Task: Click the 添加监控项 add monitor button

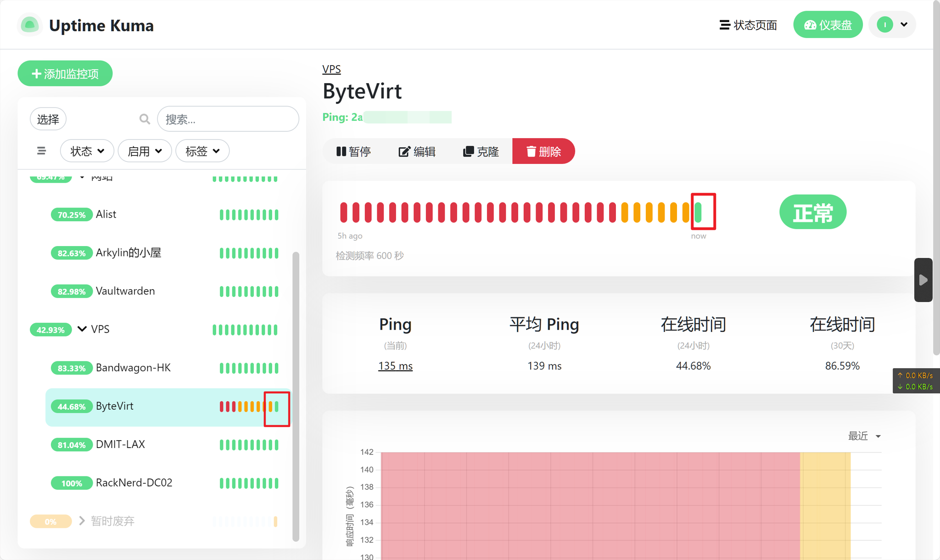Action: pos(65,73)
